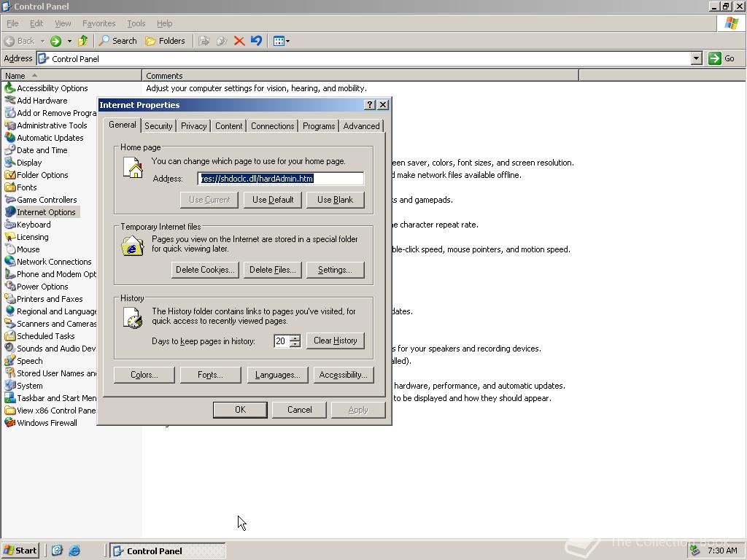Click the Delete Files button

(x=273, y=270)
